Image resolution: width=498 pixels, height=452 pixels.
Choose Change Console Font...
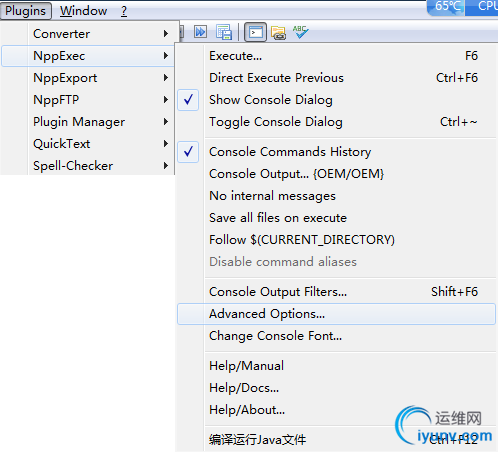point(336,336)
